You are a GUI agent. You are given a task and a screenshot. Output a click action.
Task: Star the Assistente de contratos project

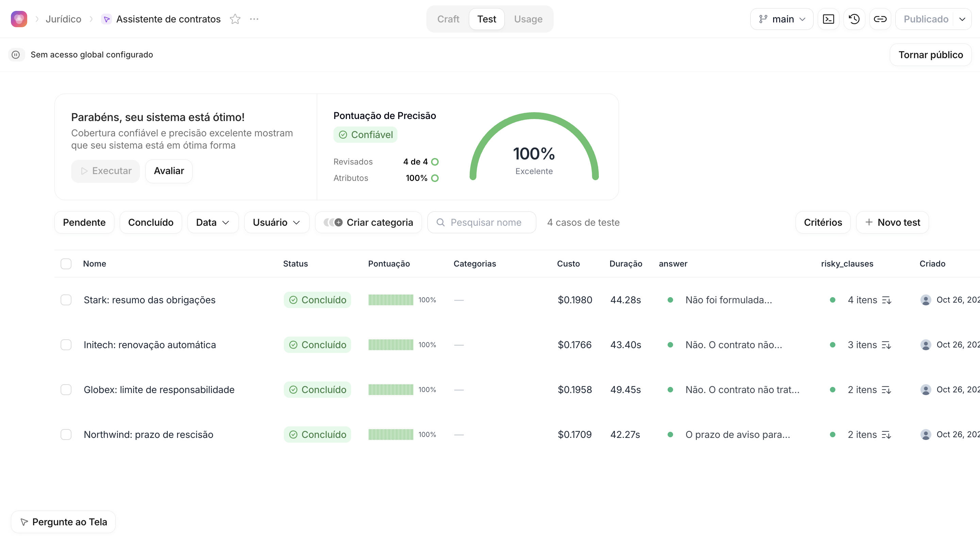(235, 19)
